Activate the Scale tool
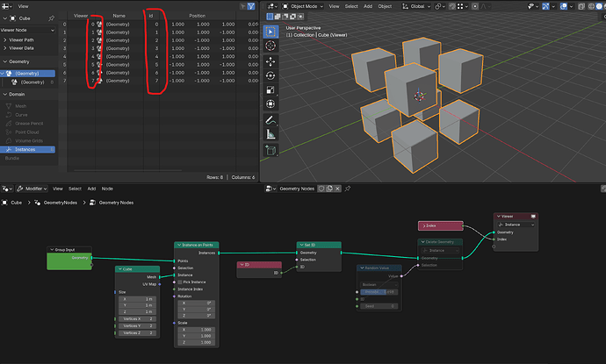Image resolution: width=606 pixels, height=364 pixels. click(x=271, y=90)
